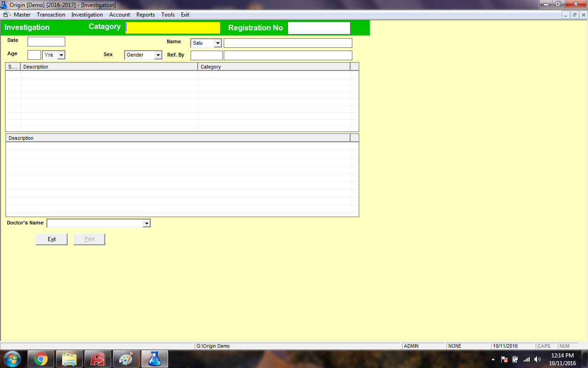Select the Origin flask app in taskbar
This screenshot has height=368, width=588.
tap(155, 359)
